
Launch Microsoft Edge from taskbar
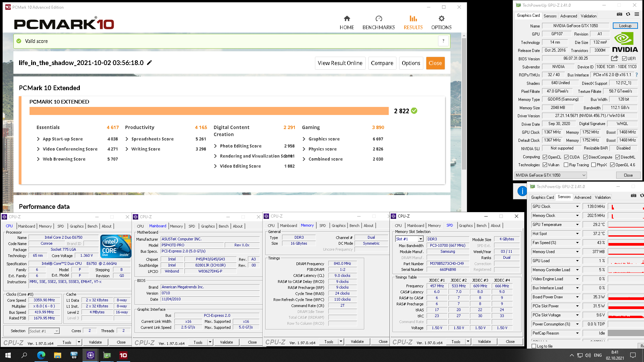point(41,355)
